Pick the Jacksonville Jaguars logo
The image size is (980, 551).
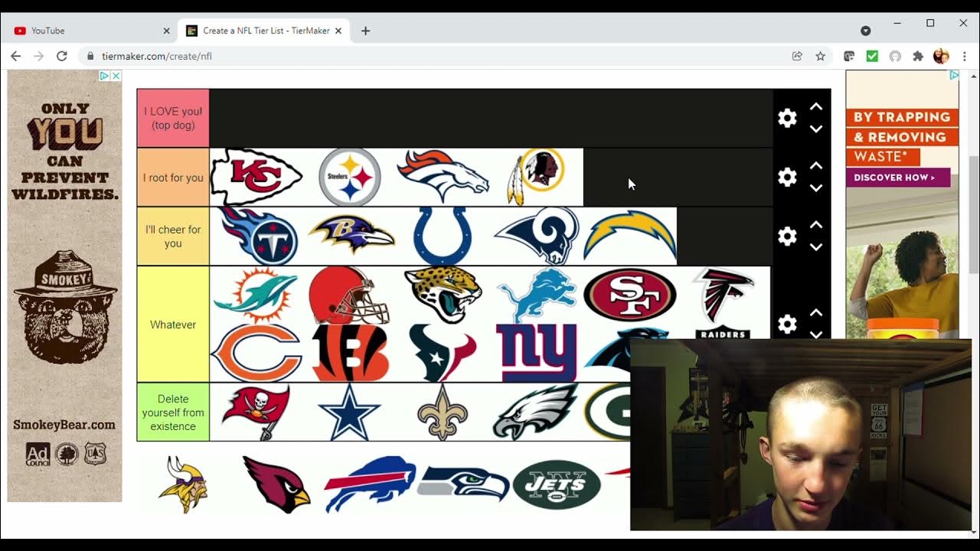[x=443, y=295]
